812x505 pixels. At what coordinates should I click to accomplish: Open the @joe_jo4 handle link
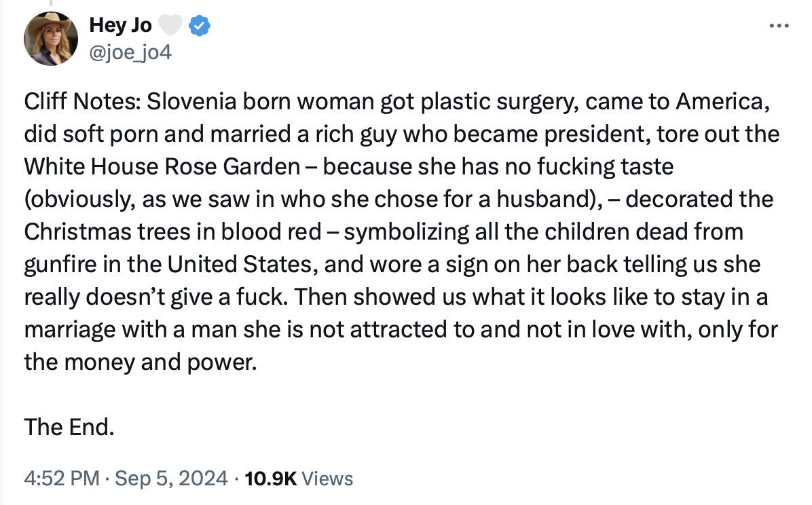click(x=130, y=52)
